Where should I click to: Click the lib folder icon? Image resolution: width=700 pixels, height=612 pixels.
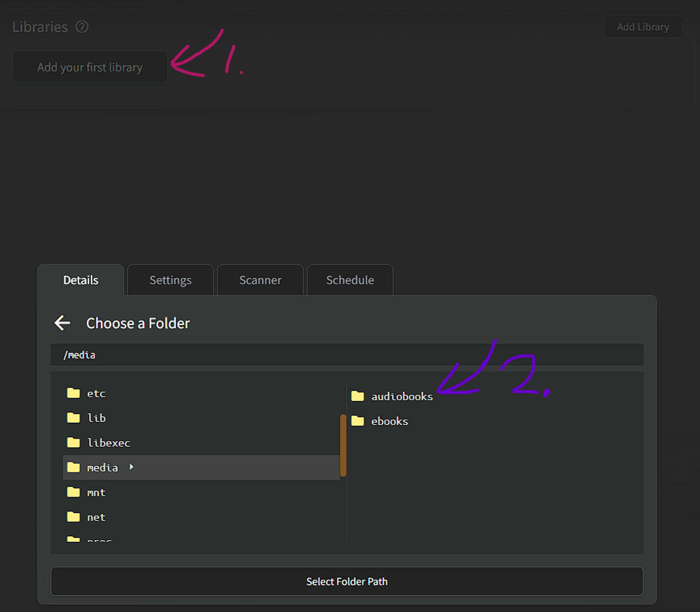(x=73, y=418)
